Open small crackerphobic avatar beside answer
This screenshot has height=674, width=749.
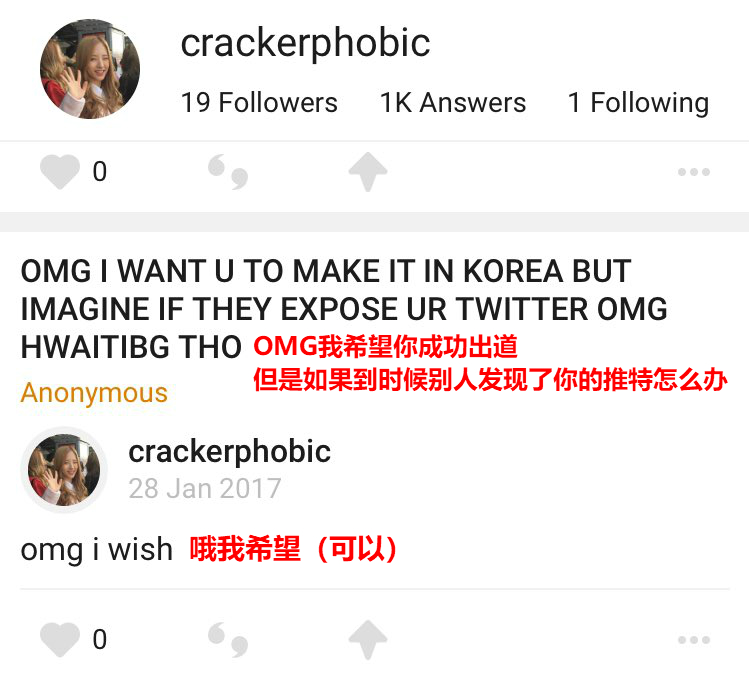pyautogui.click(x=64, y=470)
